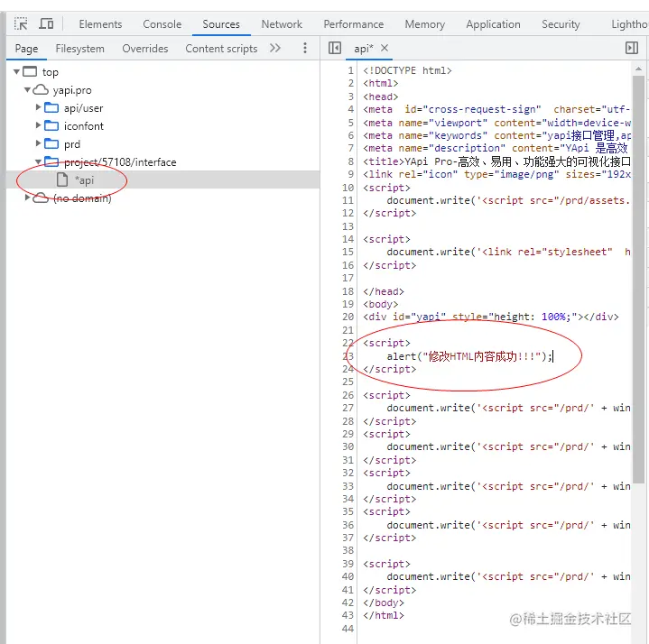Screen dimensions: 649x644
Task: Select the api* editor file tab
Action: 364,49
